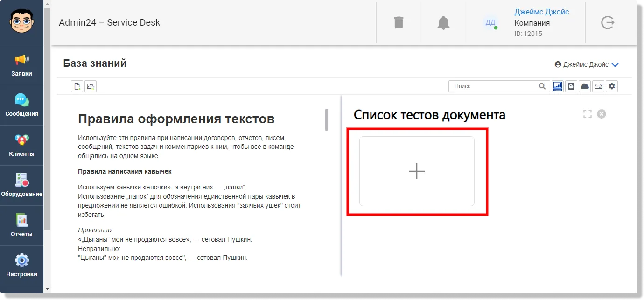The height and width of the screenshot is (300, 644).
Task: Click the База знаний page title
Action: 95,63
